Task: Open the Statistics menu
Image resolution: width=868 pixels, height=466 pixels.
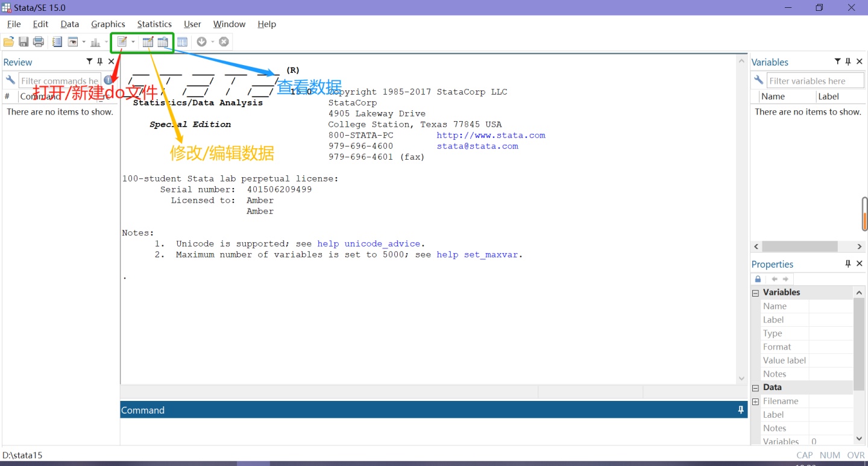Action: [154, 24]
